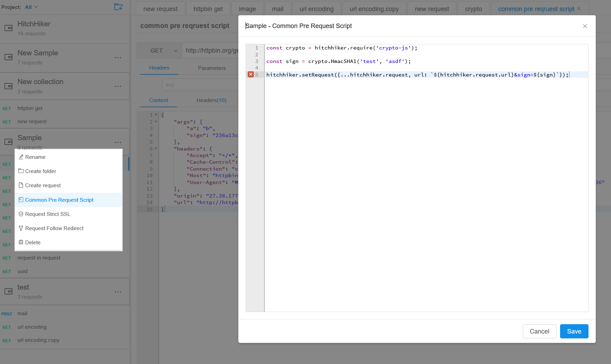
Task: Close the Common Pre Request Script dialog
Action: click(585, 26)
